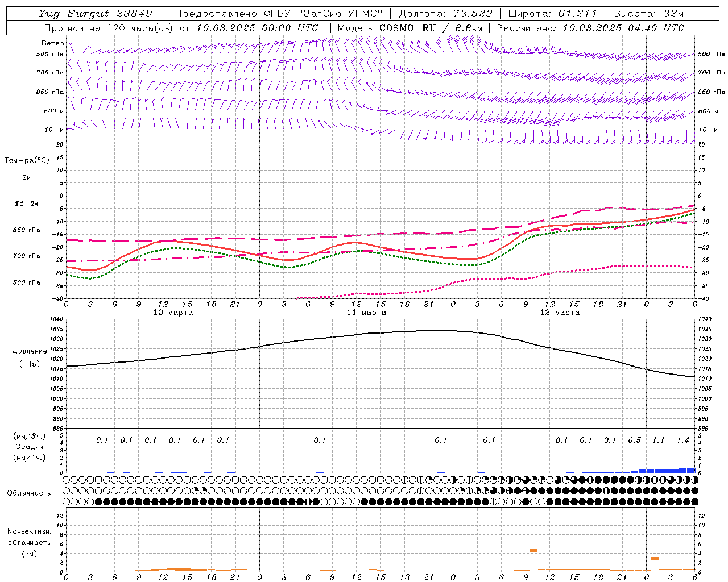Click the 'Конвективн.' convective cloud label
728x582 pixels.
tap(29, 531)
